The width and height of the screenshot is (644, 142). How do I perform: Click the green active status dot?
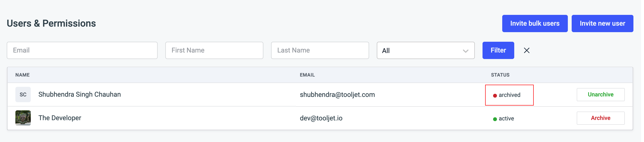(495, 119)
